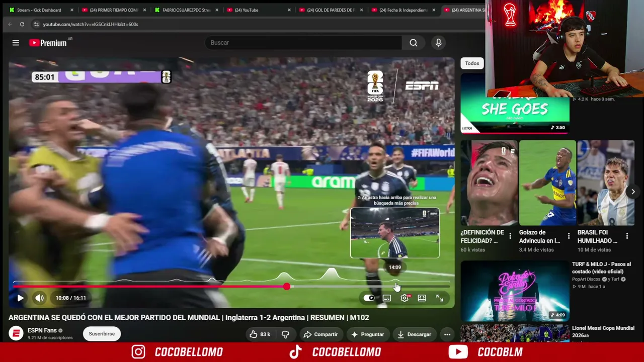Start voice search with the microphone
The width and height of the screenshot is (644, 362).
439,43
